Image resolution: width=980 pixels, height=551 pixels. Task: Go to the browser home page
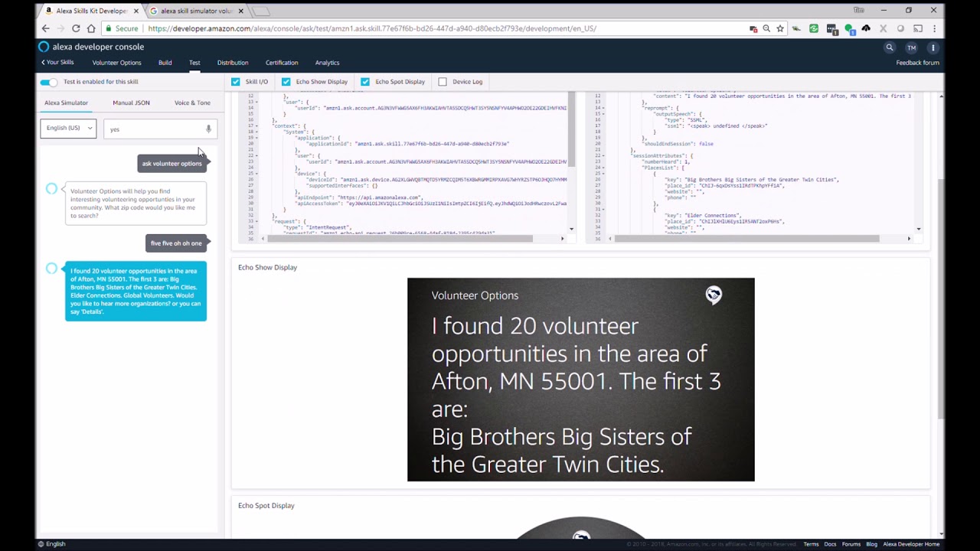click(91, 28)
